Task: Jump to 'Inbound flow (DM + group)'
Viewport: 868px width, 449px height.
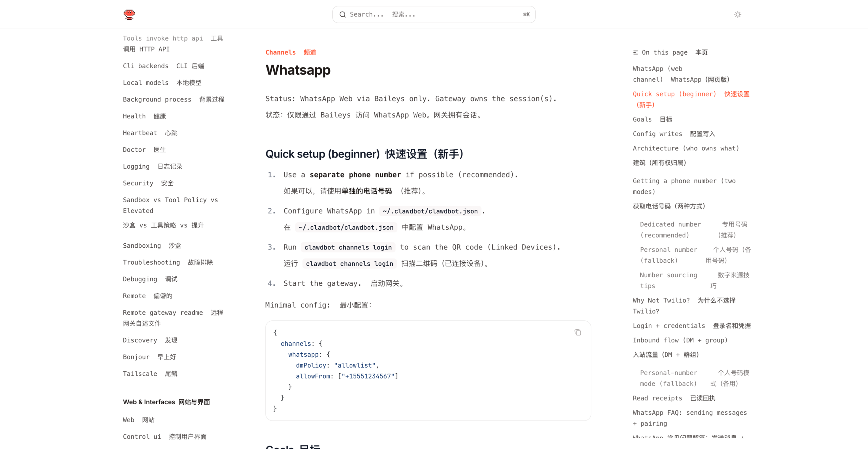Action: click(x=680, y=340)
